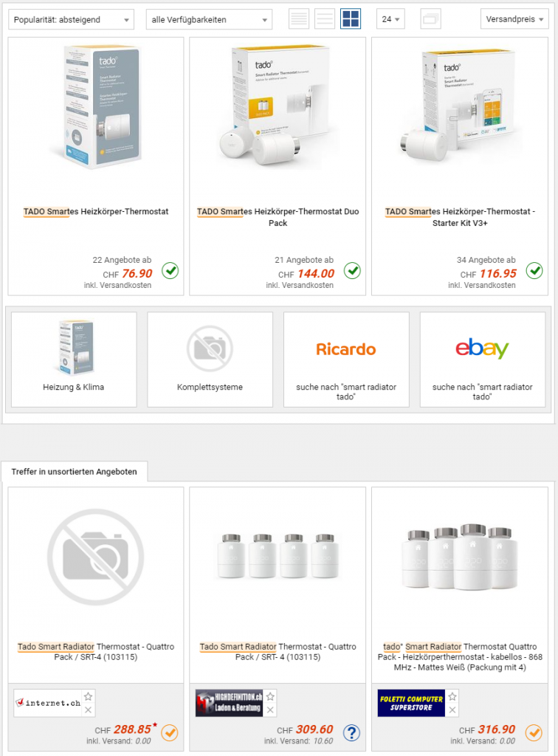Open the Heizung & Klima category tile
Screen dimensions: 558x756
pyautogui.click(x=74, y=360)
